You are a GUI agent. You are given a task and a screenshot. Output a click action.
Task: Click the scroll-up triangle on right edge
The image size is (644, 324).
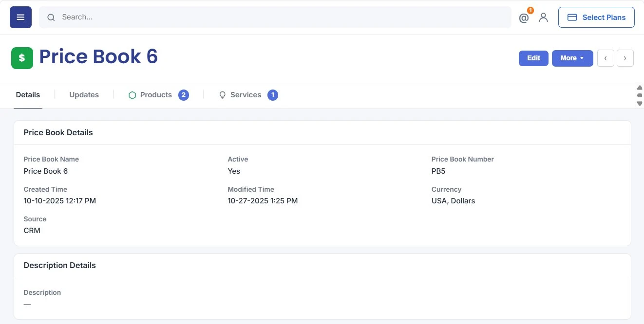[x=640, y=88]
